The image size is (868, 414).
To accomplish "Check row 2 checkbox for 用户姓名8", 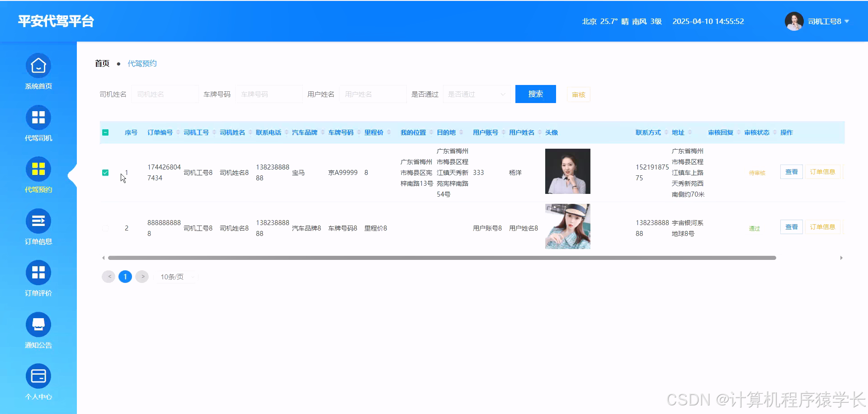I will (105, 228).
